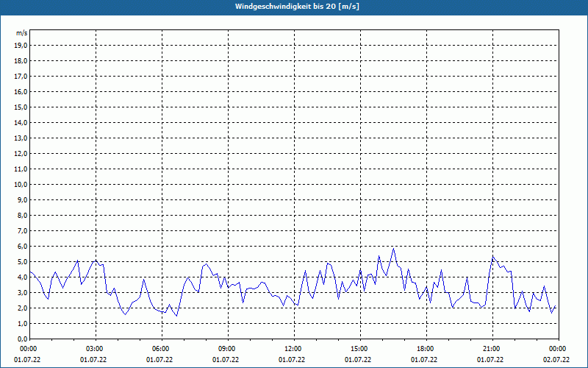Click the "17,0" y-axis value

(x=21, y=77)
